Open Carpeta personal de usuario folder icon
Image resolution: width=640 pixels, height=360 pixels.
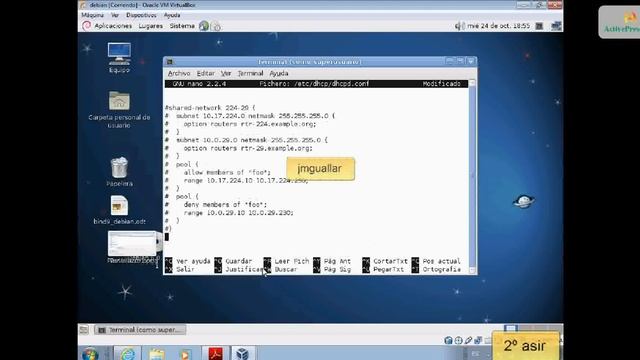point(119,101)
